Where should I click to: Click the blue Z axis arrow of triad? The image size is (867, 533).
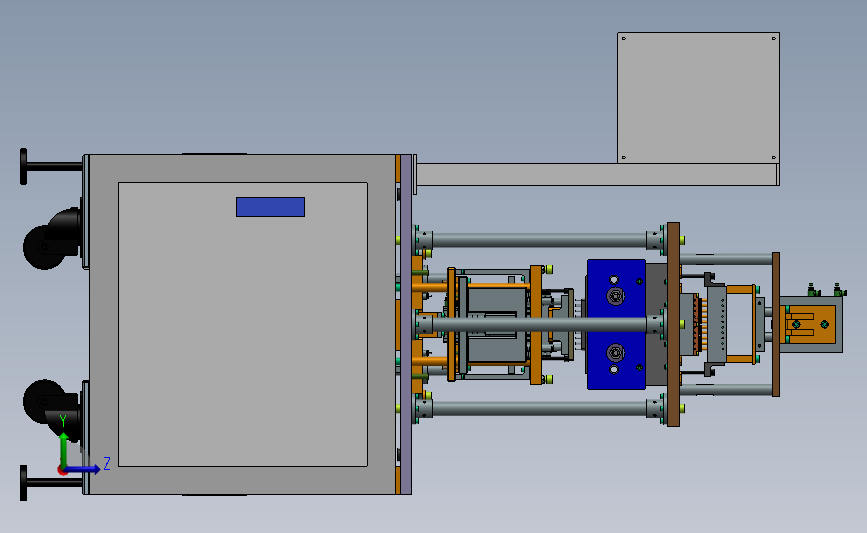pos(83,469)
